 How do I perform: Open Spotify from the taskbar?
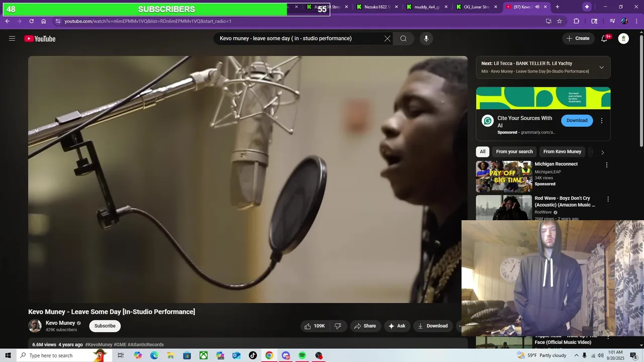click(x=302, y=355)
